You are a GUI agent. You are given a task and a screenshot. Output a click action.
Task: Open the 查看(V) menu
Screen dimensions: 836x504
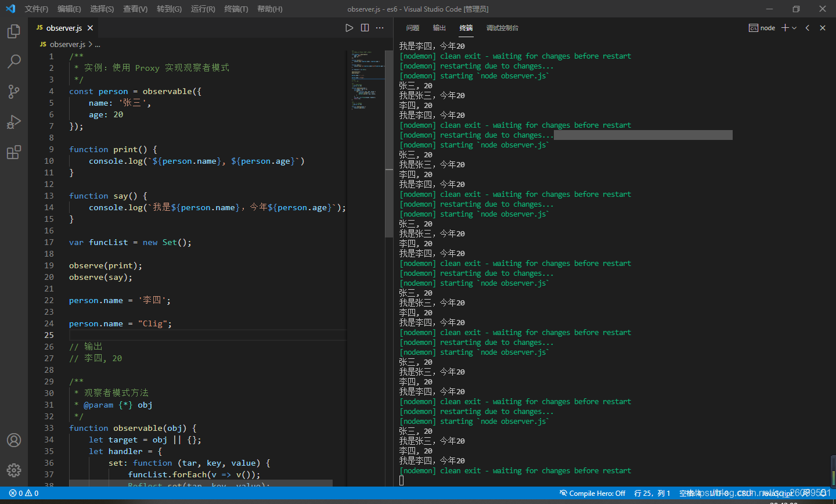pos(135,9)
